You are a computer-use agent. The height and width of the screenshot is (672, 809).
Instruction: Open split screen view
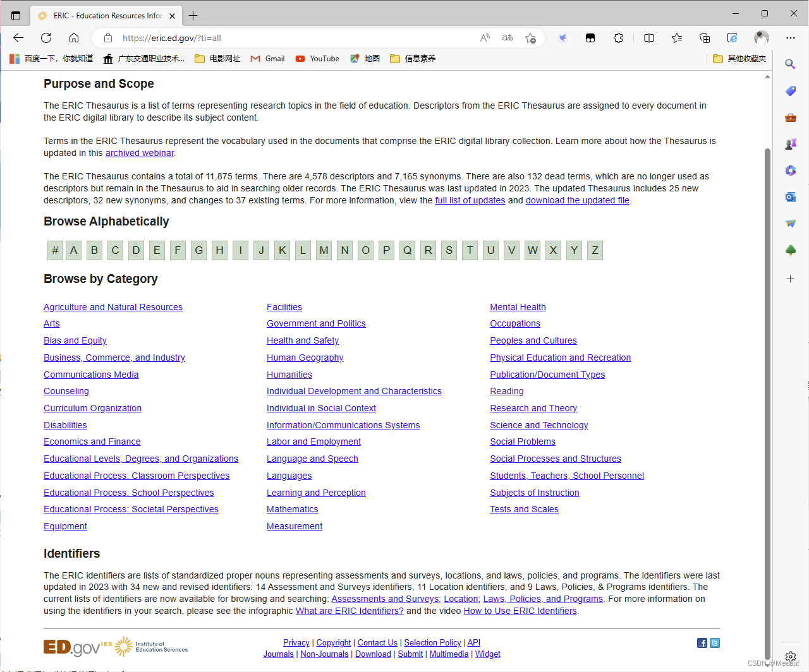click(x=649, y=38)
